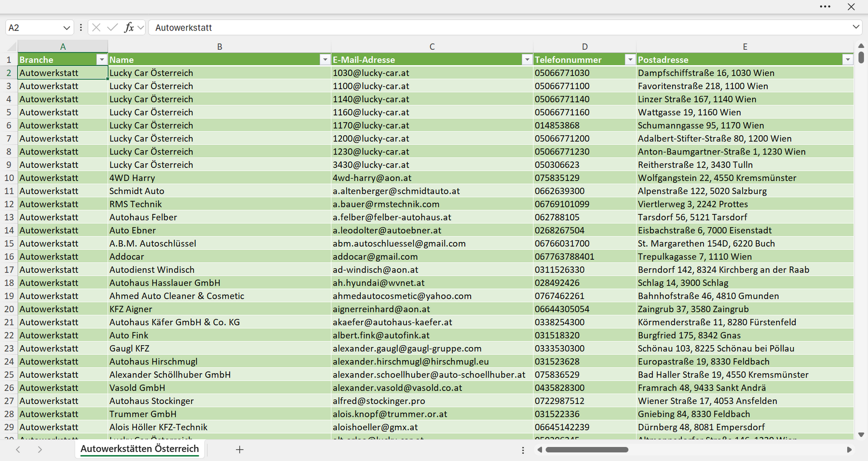The height and width of the screenshot is (461, 868).
Task: Switch to the Autowerkstätten Österreich sheet tab
Action: [x=139, y=448]
